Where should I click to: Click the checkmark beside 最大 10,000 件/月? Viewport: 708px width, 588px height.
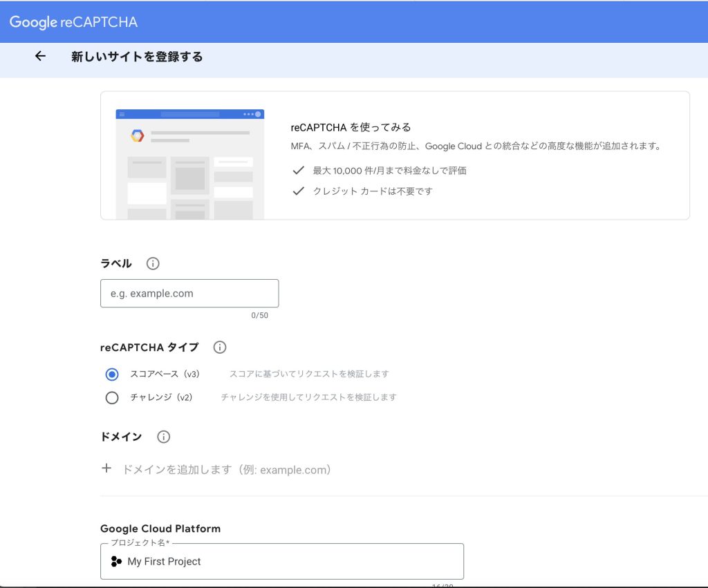pos(299,170)
